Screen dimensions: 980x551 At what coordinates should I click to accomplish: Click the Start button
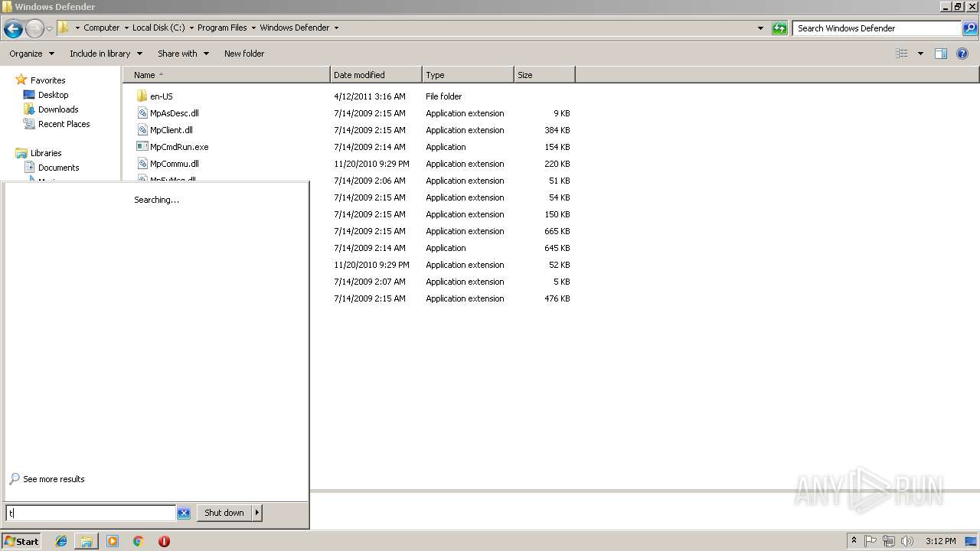click(x=21, y=541)
